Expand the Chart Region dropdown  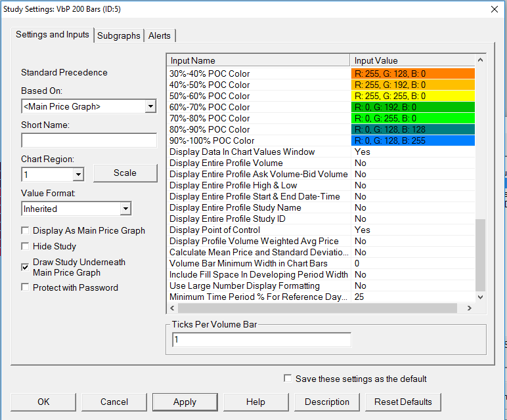coord(78,175)
